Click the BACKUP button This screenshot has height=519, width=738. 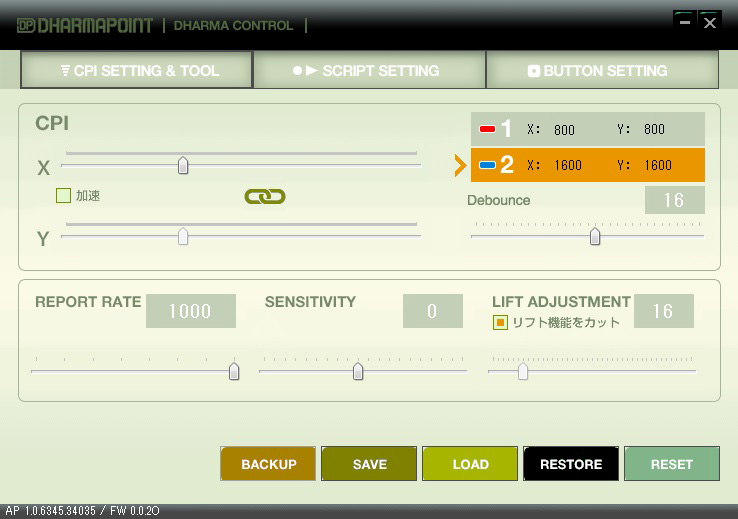(x=268, y=464)
